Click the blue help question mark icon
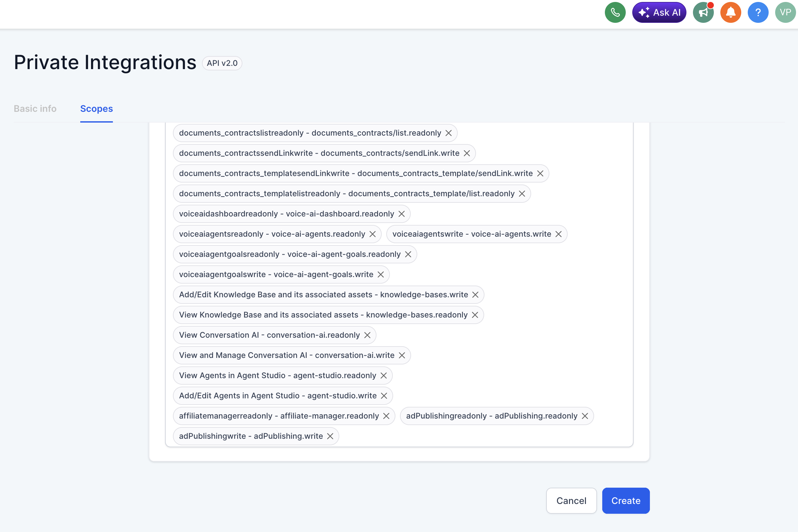798x532 pixels. tap(758, 13)
